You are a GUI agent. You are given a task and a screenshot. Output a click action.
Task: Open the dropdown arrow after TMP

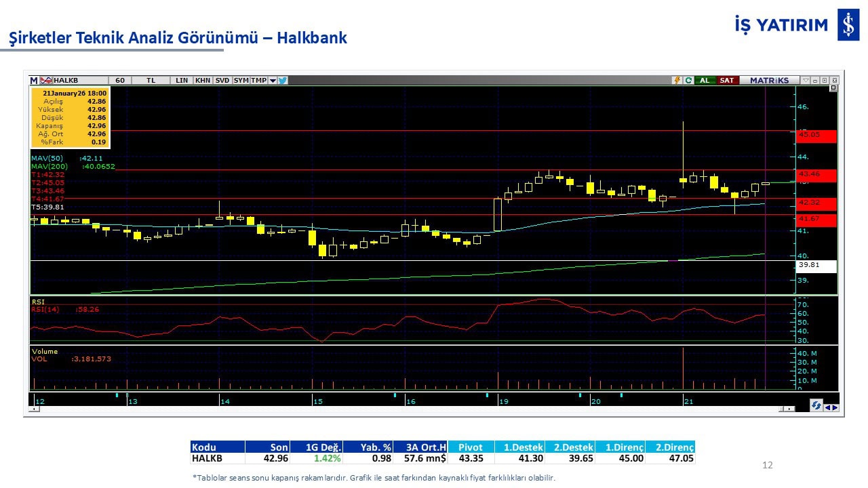coord(273,80)
